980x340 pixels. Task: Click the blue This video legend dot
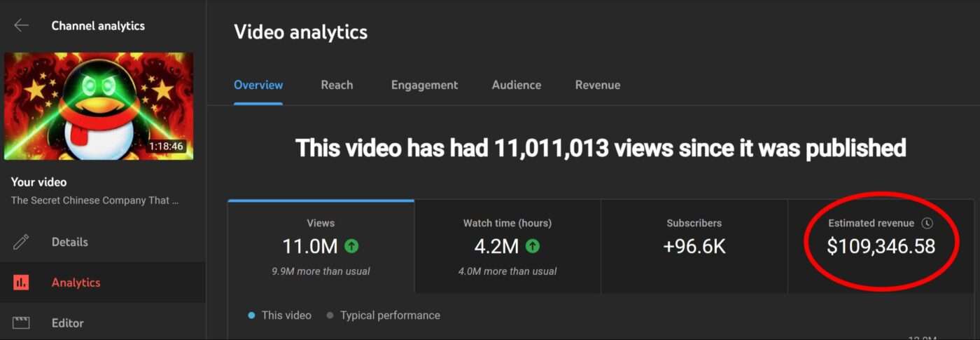click(251, 315)
